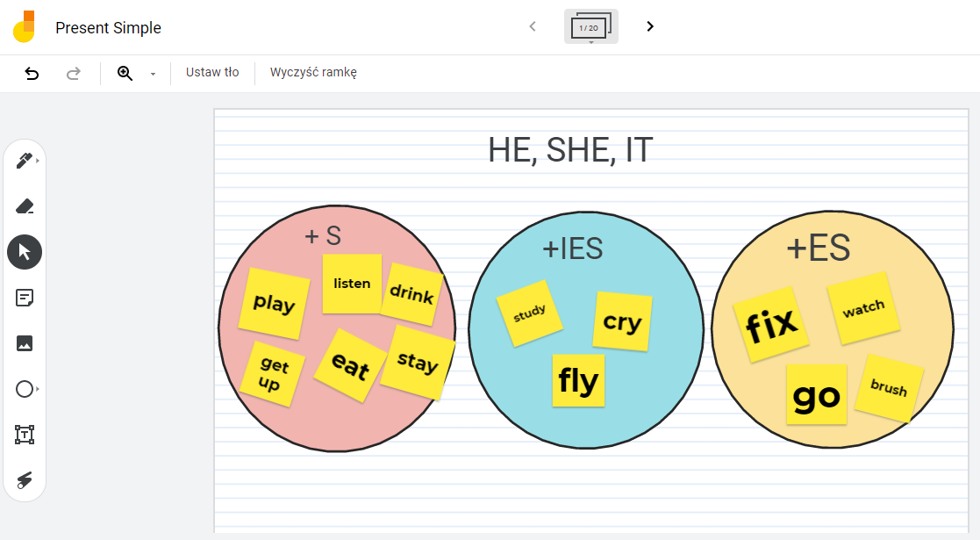The image size is (980, 540).
Task: Click the Undo arrow
Action: pyautogui.click(x=32, y=73)
